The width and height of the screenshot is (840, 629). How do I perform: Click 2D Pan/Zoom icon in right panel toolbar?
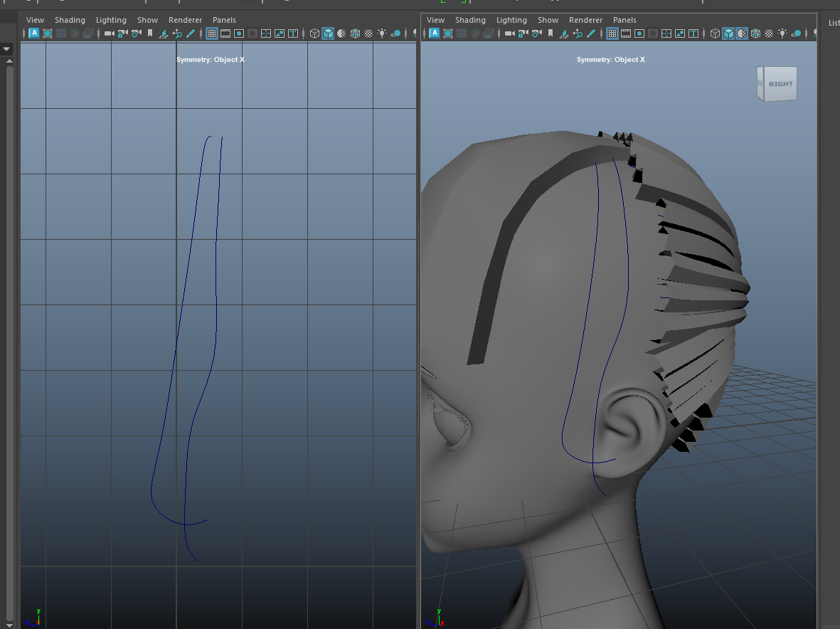coord(578,33)
